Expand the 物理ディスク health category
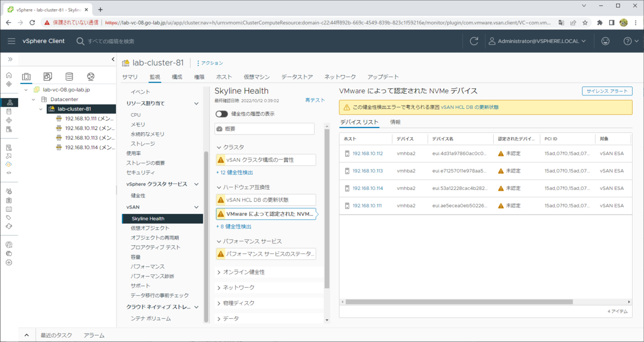 [x=219, y=303]
